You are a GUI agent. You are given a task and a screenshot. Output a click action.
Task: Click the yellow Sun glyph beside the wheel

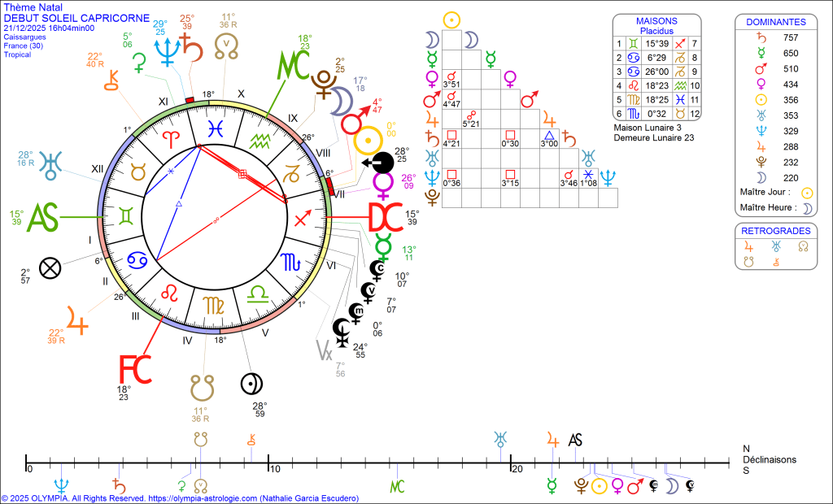point(367,141)
